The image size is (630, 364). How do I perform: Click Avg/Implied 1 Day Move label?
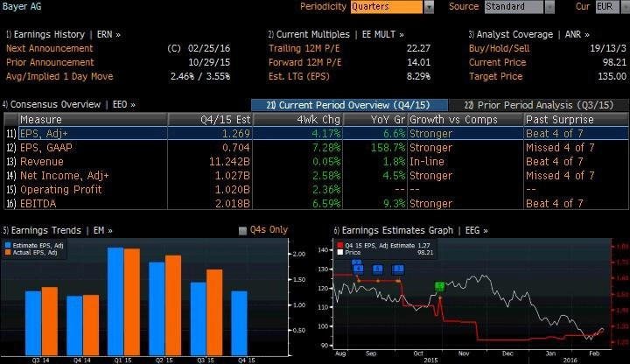point(59,77)
